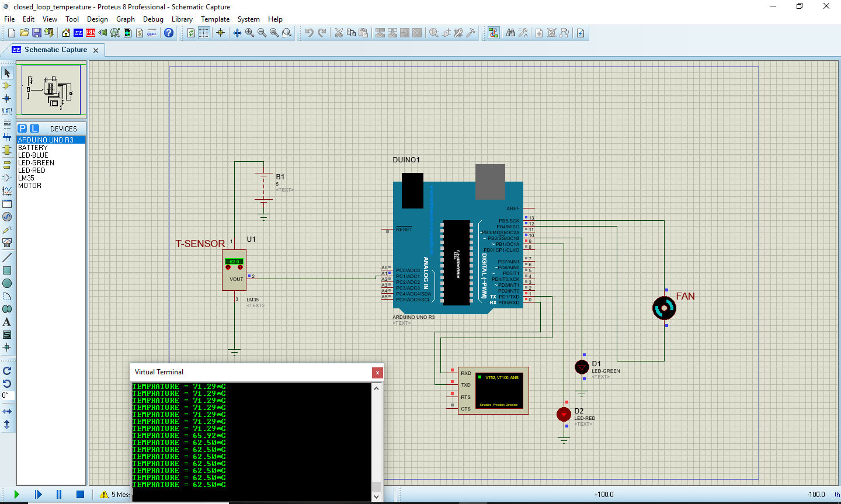Open the Design menu

click(98, 19)
